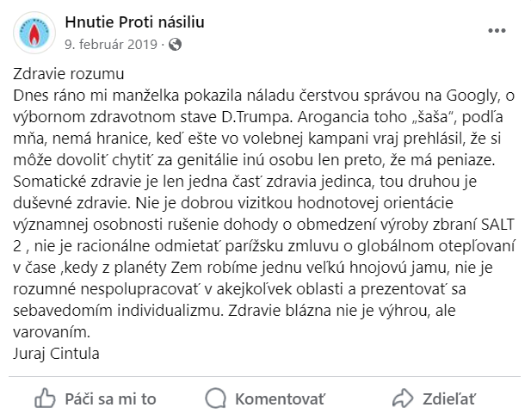Open the three-dot post options menu
The image size is (531, 420).
[x=497, y=31]
